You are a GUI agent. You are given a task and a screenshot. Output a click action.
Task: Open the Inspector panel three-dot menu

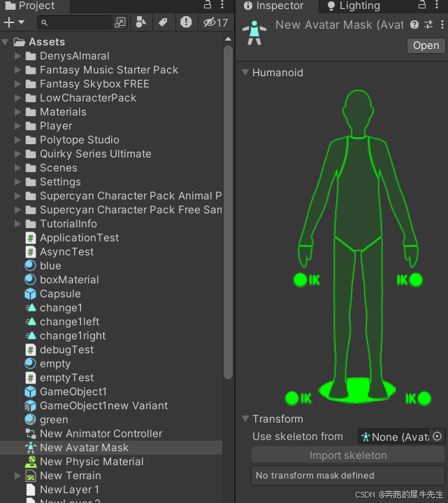(x=436, y=5)
